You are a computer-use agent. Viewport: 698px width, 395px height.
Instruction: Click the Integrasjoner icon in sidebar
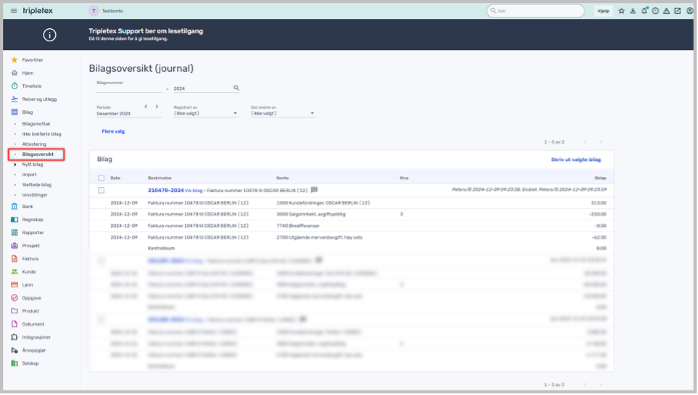(x=14, y=337)
